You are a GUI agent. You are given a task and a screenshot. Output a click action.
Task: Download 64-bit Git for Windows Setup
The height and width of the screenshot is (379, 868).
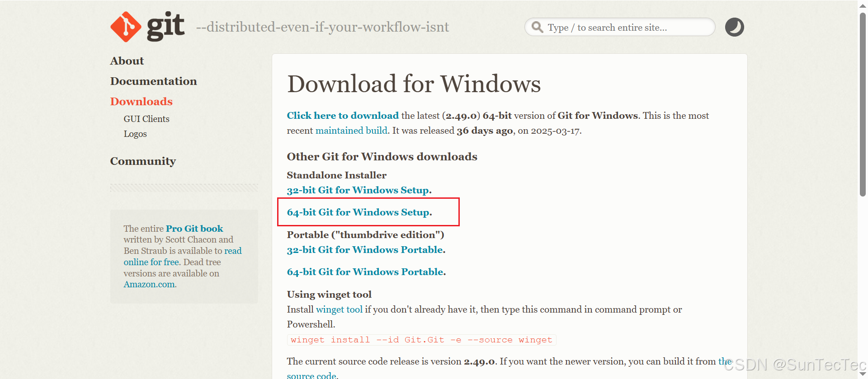pyautogui.click(x=359, y=212)
